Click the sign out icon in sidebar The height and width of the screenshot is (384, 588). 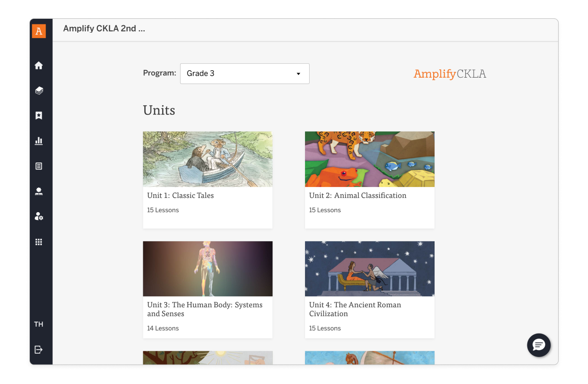tap(39, 350)
